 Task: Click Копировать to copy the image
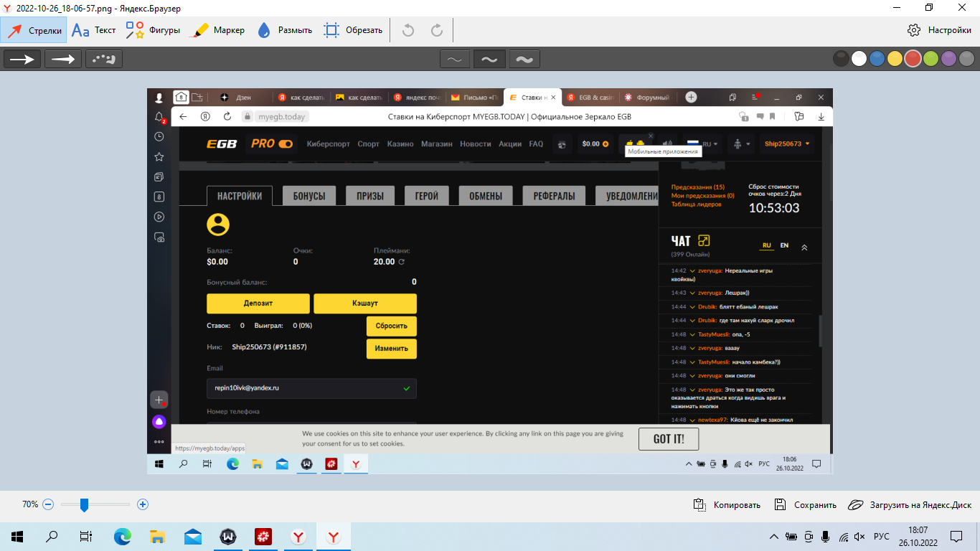(x=727, y=505)
